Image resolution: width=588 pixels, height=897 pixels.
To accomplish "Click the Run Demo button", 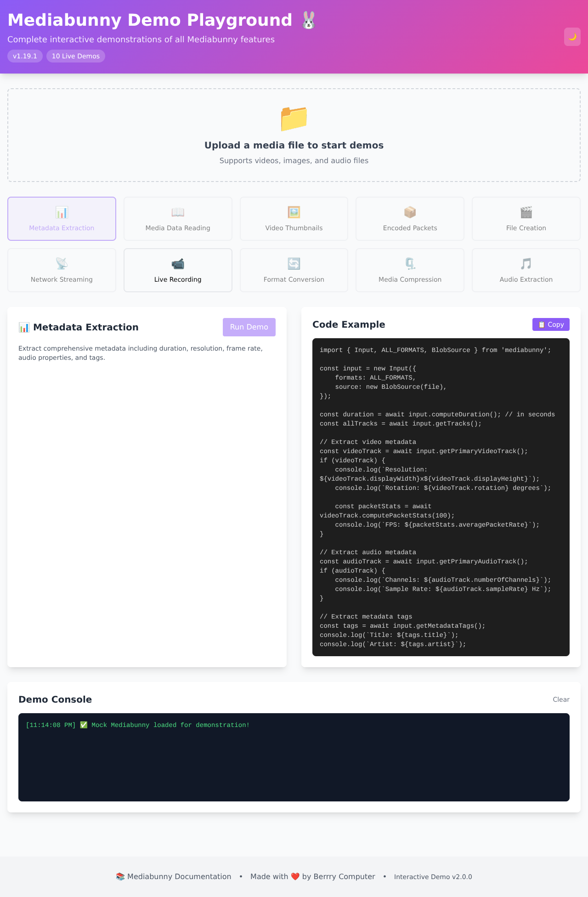I will pyautogui.click(x=249, y=327).
